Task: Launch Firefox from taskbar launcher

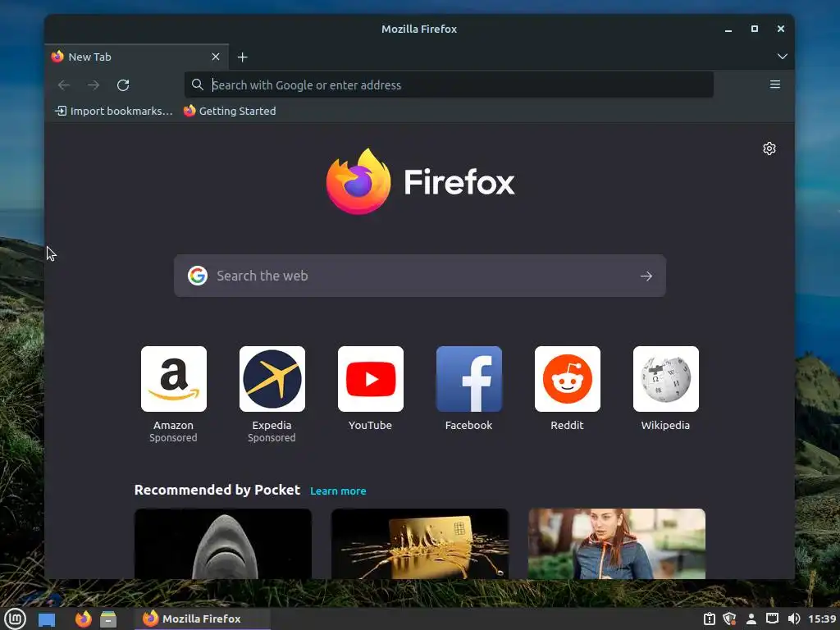Action: (x=83, y=619)
